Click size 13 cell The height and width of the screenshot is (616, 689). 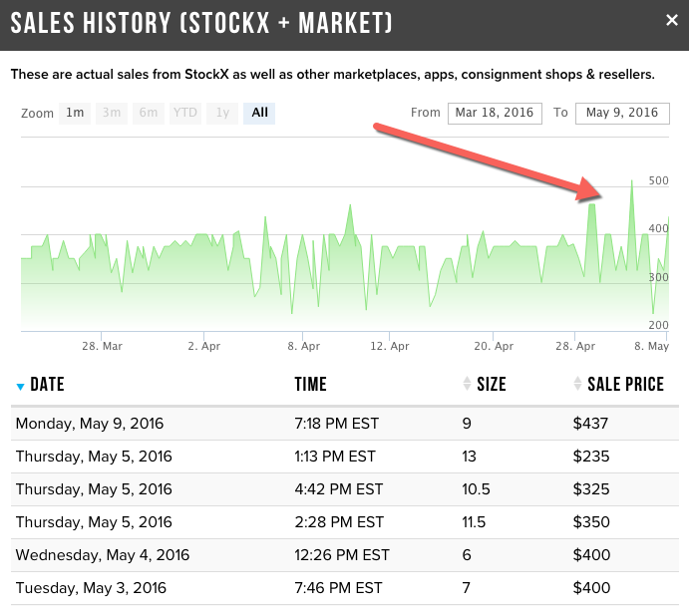469,457
